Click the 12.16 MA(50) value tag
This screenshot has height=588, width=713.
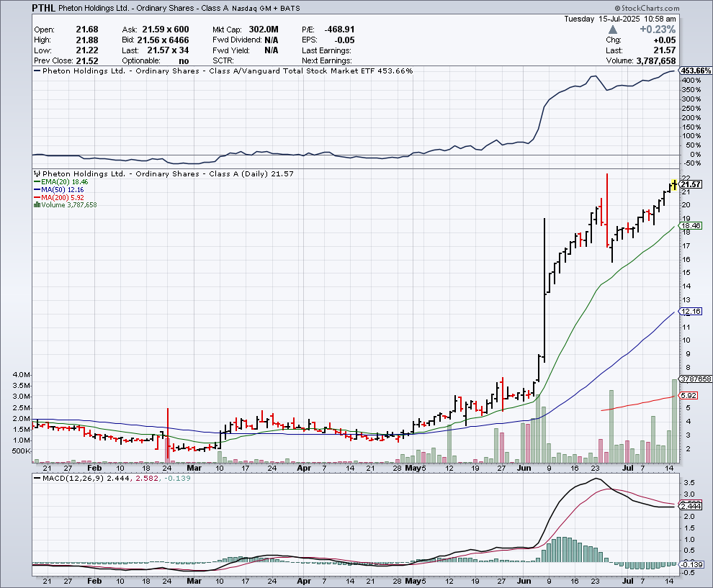[690, 311]
